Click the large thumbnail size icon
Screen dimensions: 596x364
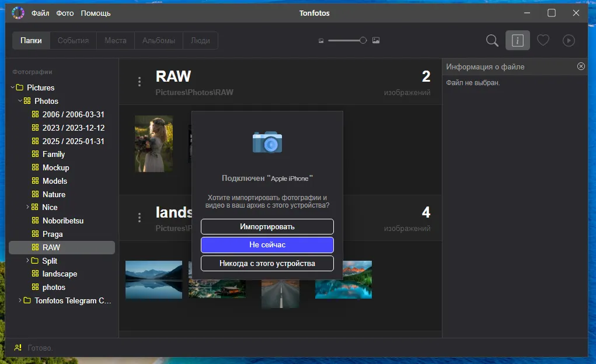pos(376,40)
